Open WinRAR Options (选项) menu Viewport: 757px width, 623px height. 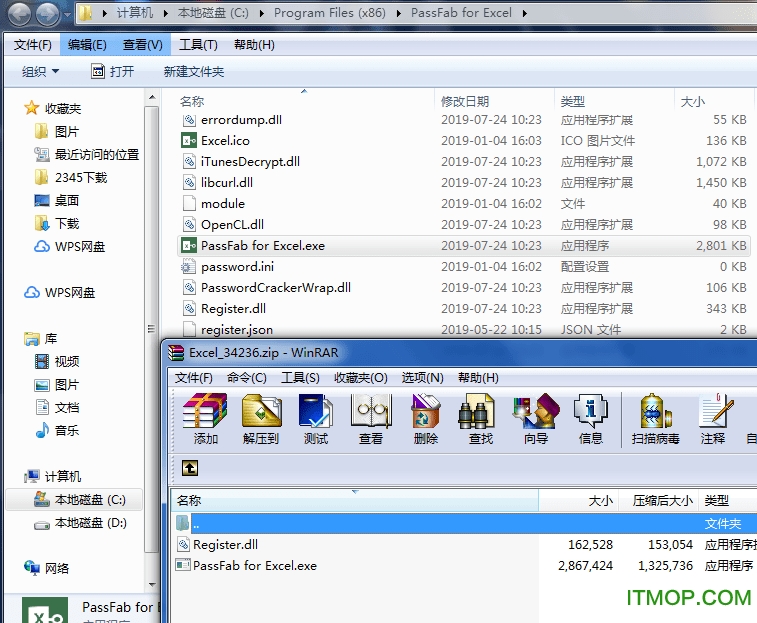(x=422, y=378)
